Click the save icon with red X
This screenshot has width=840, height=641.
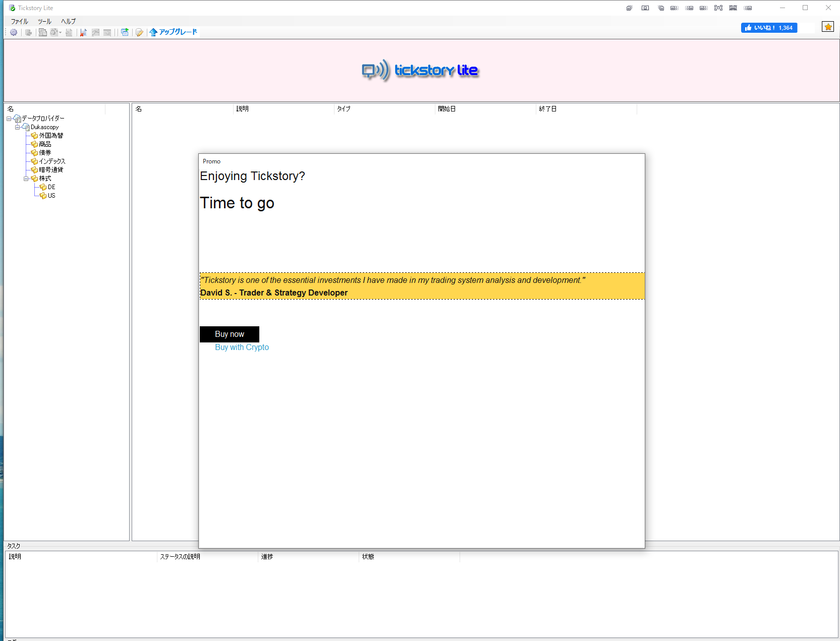click(84, 32)
